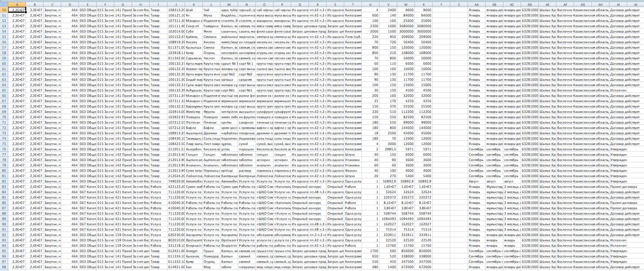The image size is (644, 271).
Task: Click the cell containing сахарное
Action: [x=247, y=122]
